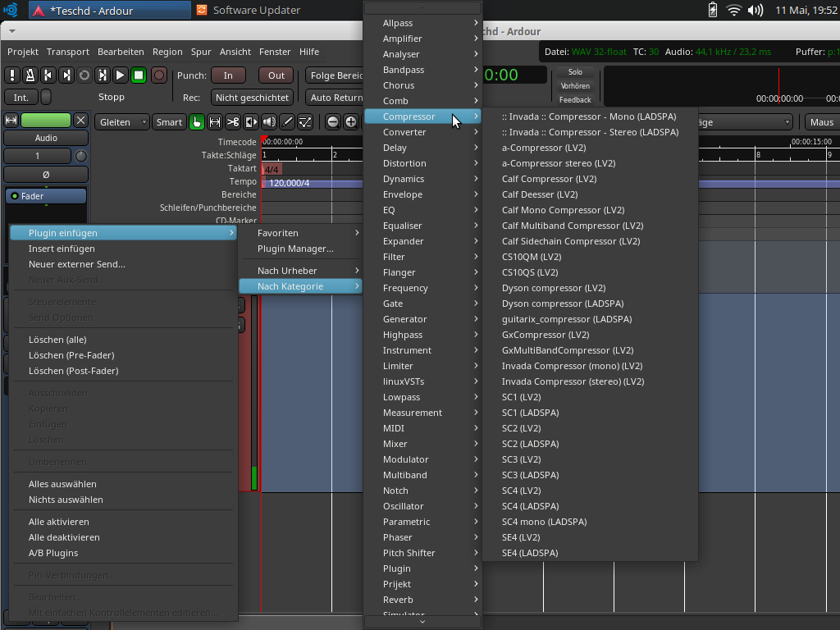
Task: Click the mixer strip width toggle icon
Action: 11,121
